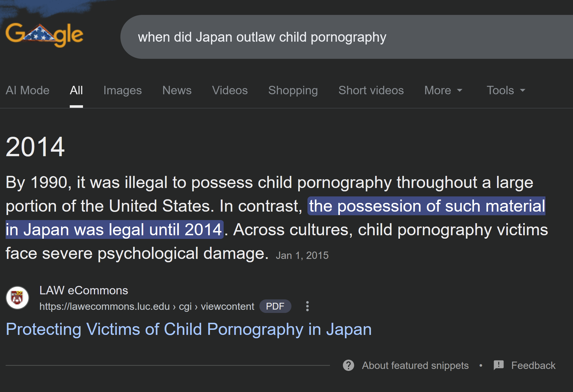Viewport: 573px width, 392px height.
Task: Click the question mark help icon
Action: pyautogui.click(x=348, y=365)
